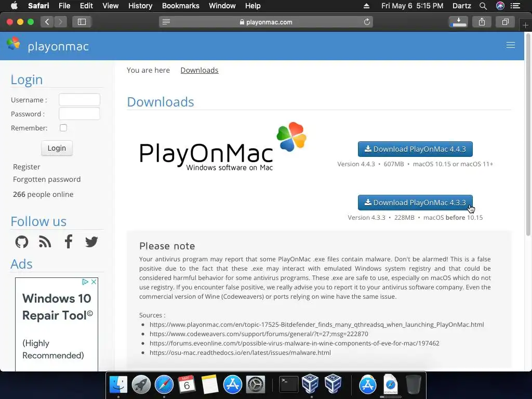Image resolution: width=532 pixels, height=399 pixels.
Task: Click the AdChoices triangle icon
Action: (x=86, y=282)
